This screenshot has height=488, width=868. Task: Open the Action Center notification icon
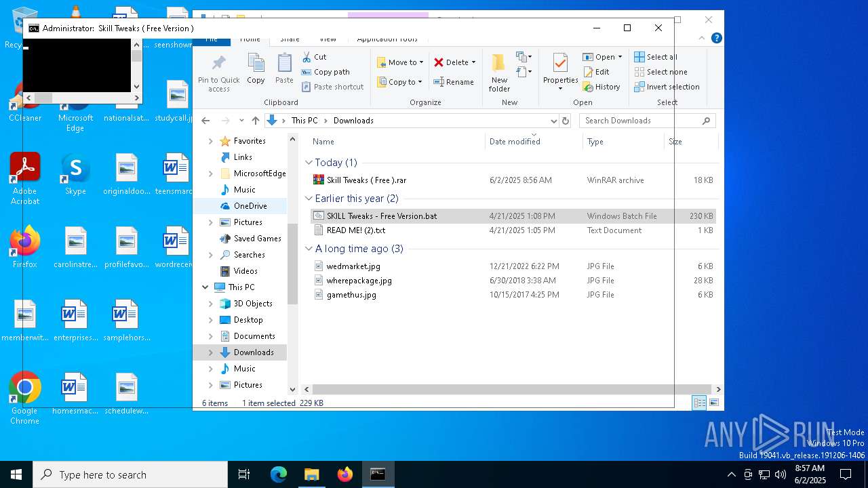(x=846, y=474)
